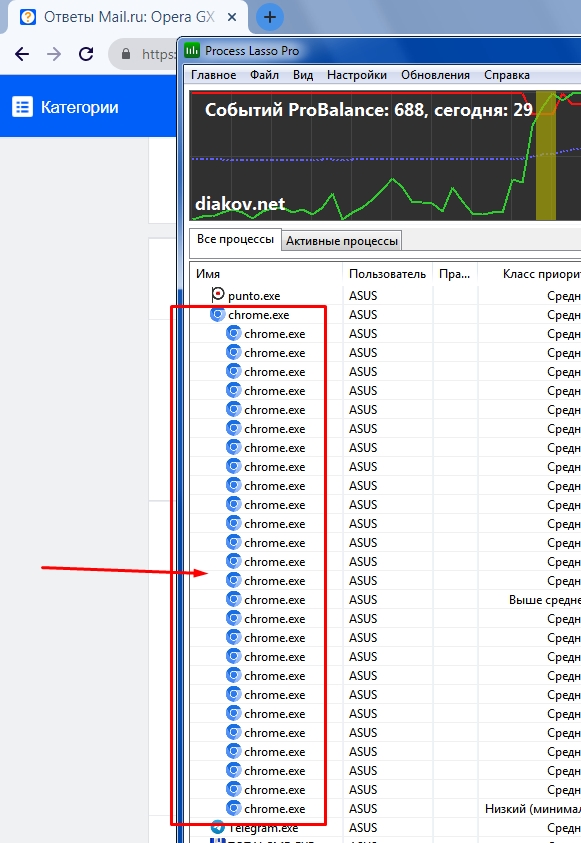Select chrome.exe with Низкий priority

point(385,809)
